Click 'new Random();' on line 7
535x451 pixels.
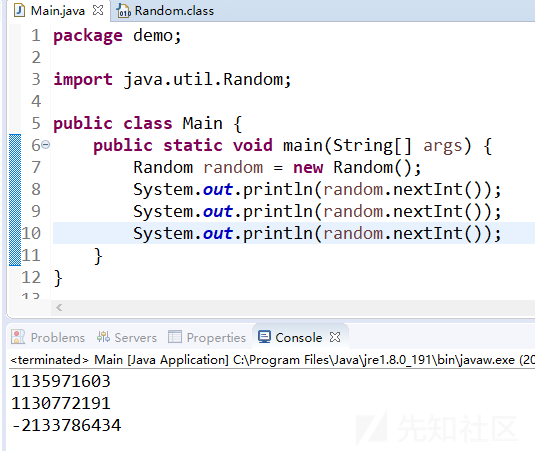tap(357, 167)
